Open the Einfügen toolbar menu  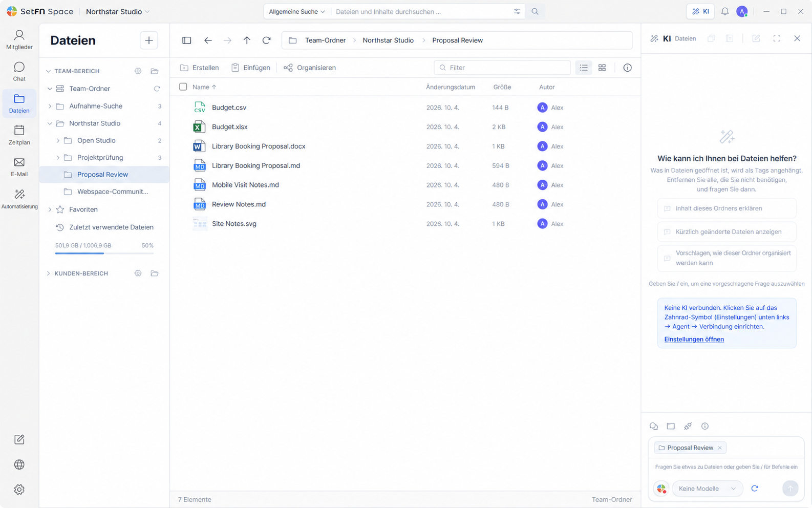pos(250,68)
